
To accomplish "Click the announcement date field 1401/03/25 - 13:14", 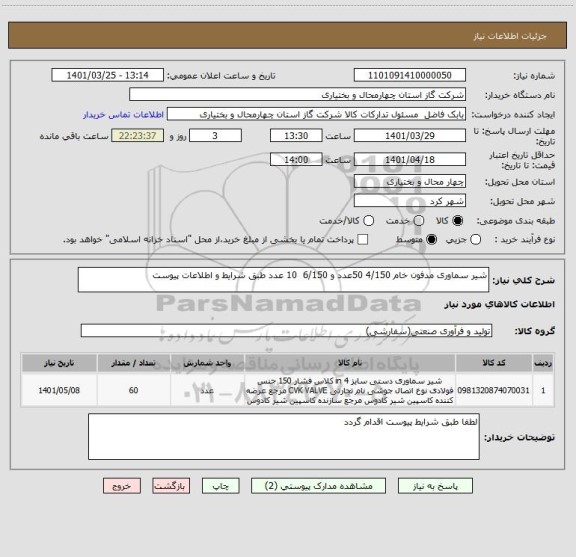I will (x=108, y=75).
